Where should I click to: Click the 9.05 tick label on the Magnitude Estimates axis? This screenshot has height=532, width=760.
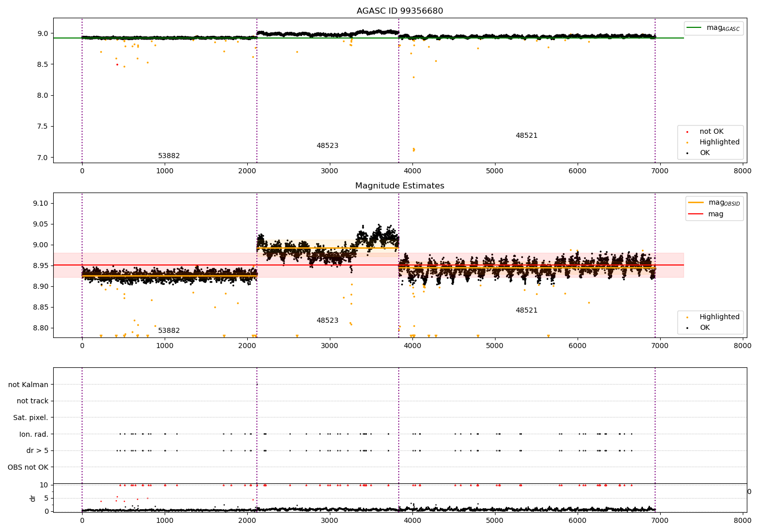pyautogui.click(x=41, y=224)
